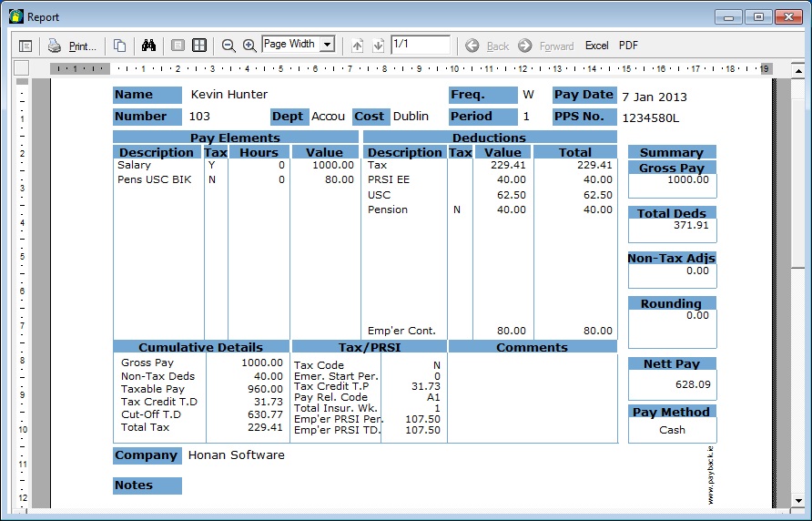Maximize the Report window
The image size is (812, 521).
(757, 16)
